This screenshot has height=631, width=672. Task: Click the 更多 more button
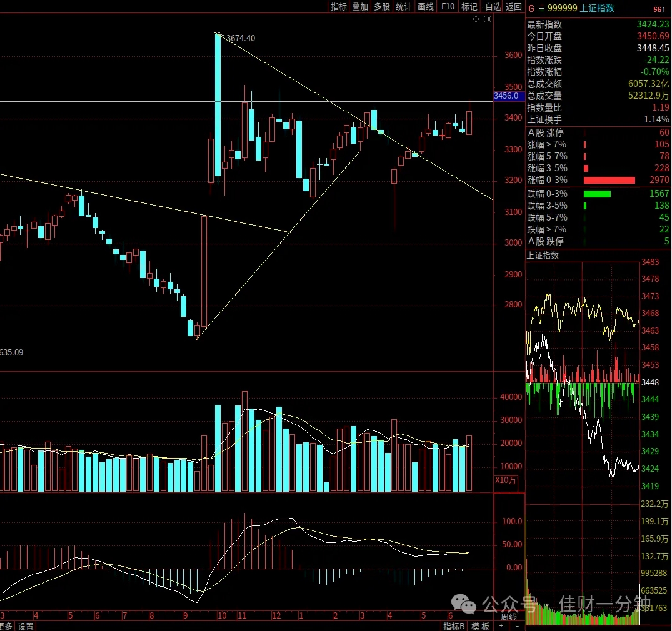(6, 626)
